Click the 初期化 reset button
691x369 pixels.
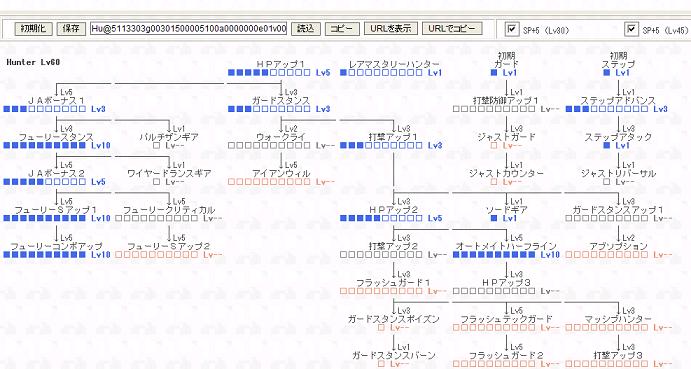(x=33, y=29)
